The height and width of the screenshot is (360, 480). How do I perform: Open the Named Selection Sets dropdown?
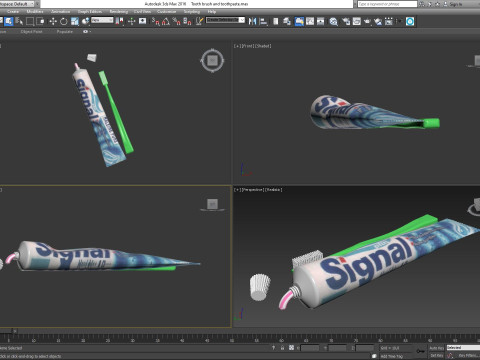(225, 20)
